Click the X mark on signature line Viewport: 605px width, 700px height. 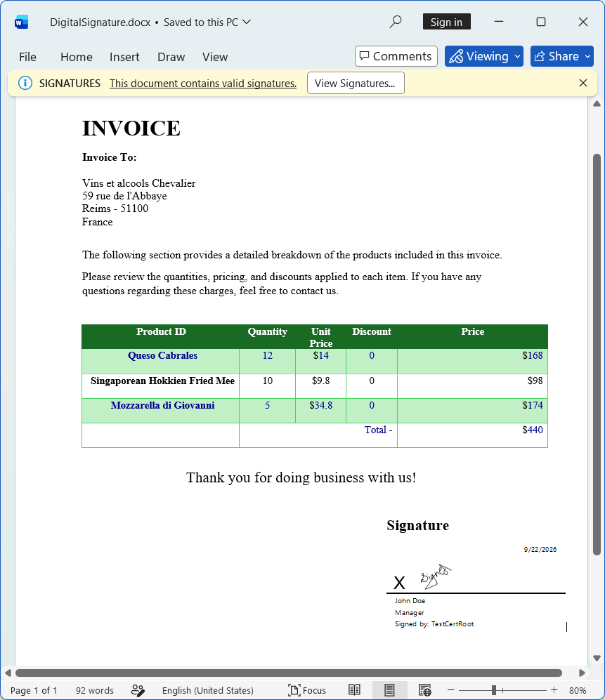399,583
